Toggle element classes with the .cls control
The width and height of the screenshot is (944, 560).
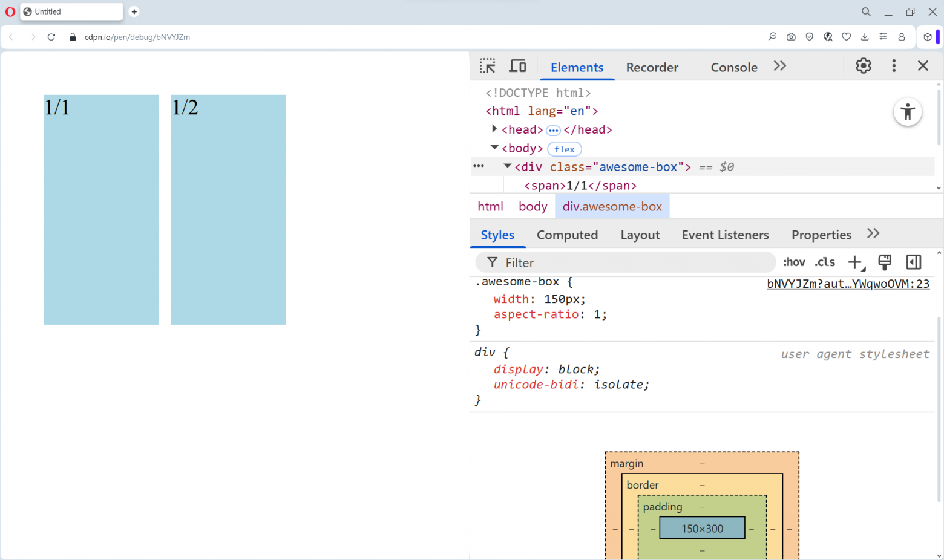[824, 262]
